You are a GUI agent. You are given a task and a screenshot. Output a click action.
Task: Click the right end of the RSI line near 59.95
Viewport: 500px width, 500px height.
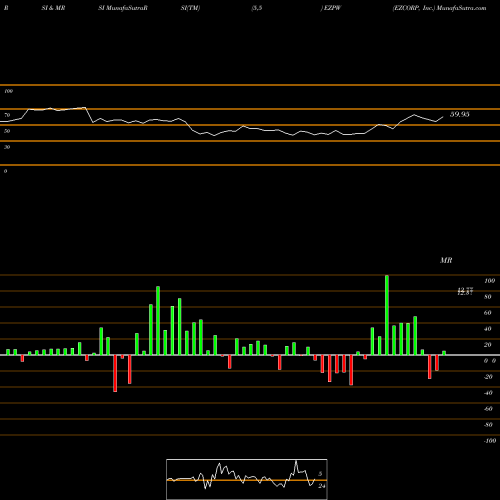443,117
